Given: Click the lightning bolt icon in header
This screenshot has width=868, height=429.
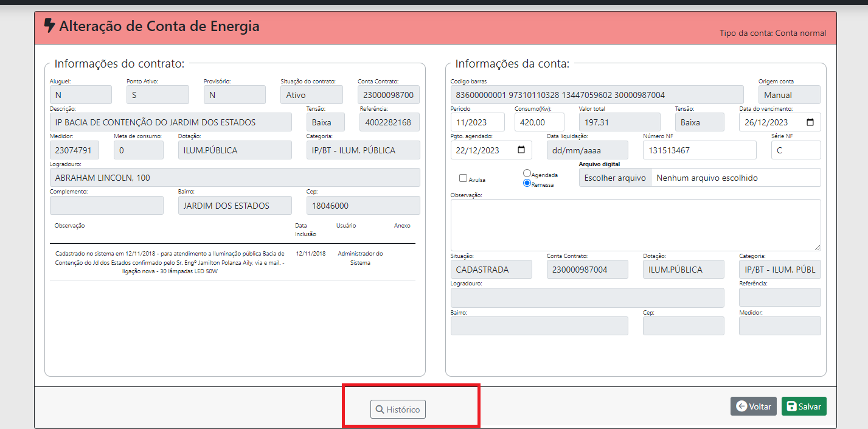Looking at the screenshot, I should [50, 26].
